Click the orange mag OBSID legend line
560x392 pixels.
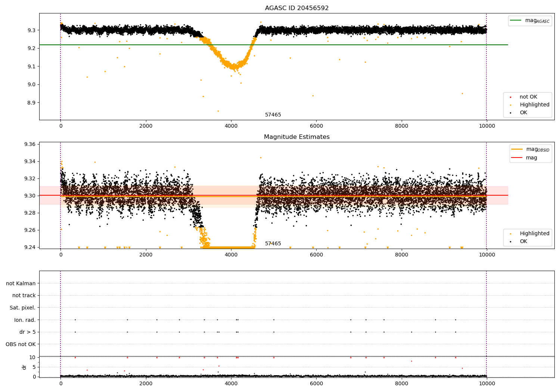(517, 149)
